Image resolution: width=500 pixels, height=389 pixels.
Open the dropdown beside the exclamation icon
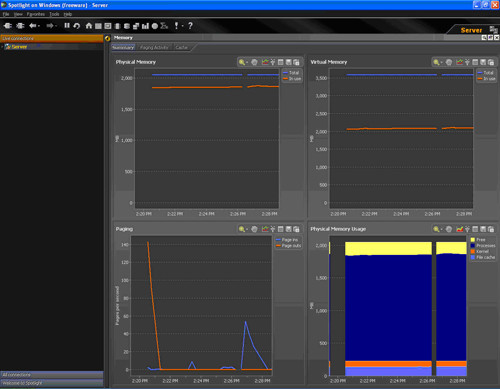(183, 26)
